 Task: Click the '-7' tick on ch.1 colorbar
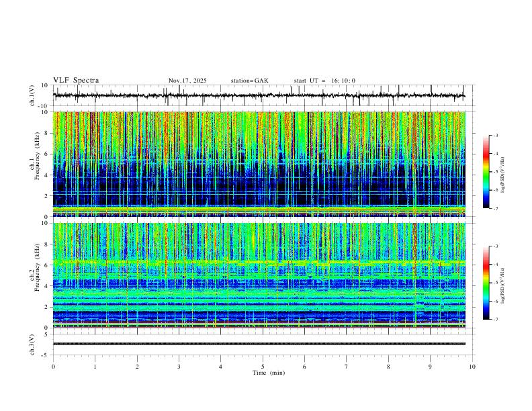495,208
